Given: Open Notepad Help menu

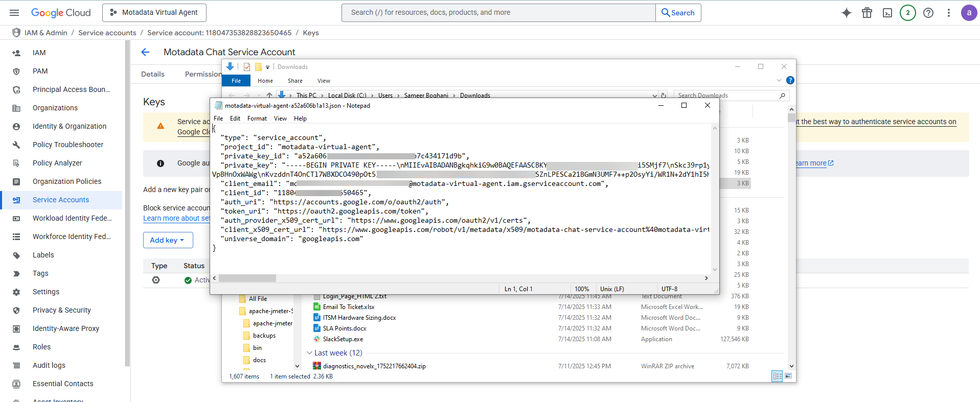Looking at the screenshot, I should click(x=300, y=119).
